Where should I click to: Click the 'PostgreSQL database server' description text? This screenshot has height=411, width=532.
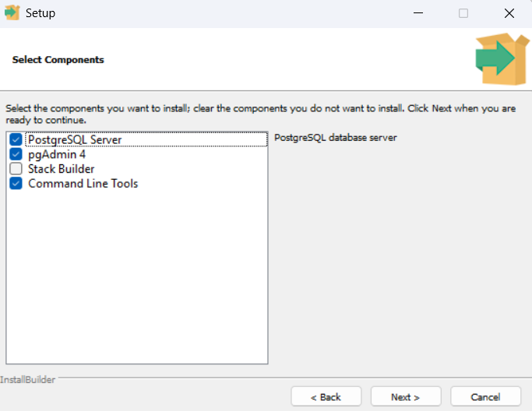[335, 138]
